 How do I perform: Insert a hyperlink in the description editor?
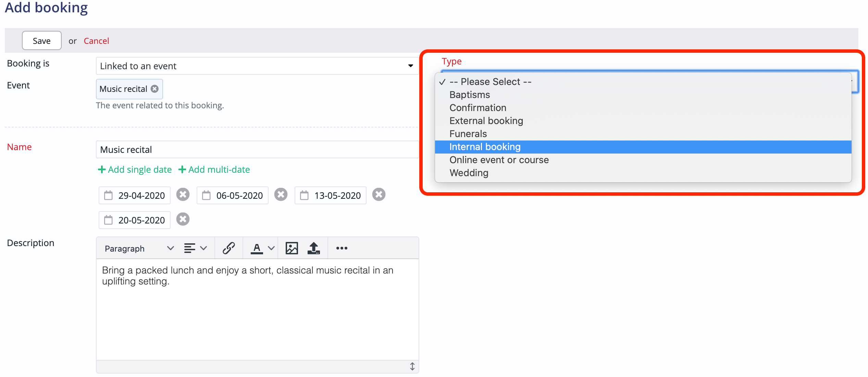click(x=228, y=248)
